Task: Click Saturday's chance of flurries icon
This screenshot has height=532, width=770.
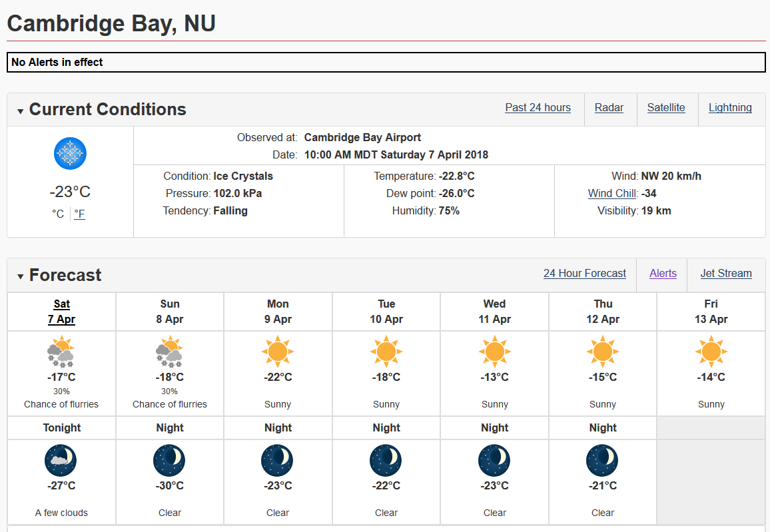Action: (x=61, y=352)
